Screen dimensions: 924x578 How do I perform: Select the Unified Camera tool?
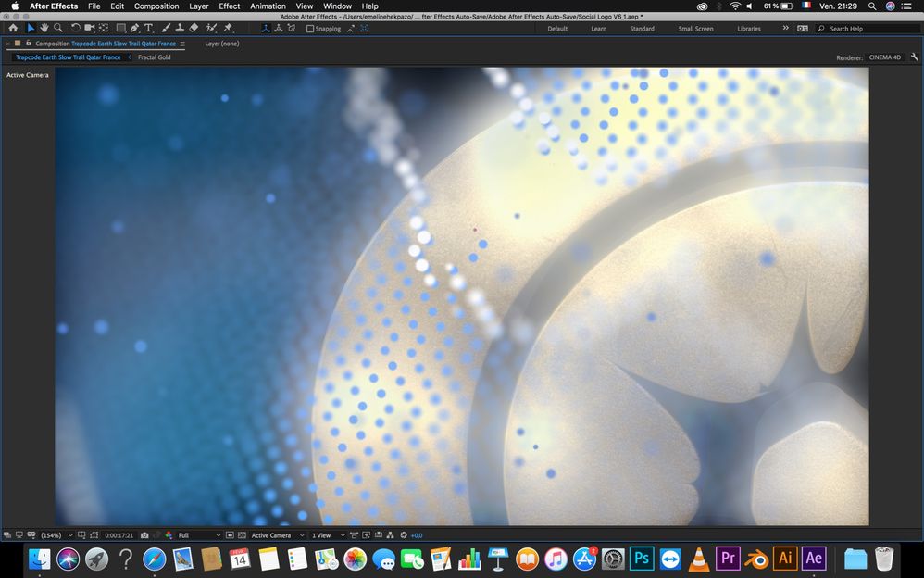click(90, 28)
